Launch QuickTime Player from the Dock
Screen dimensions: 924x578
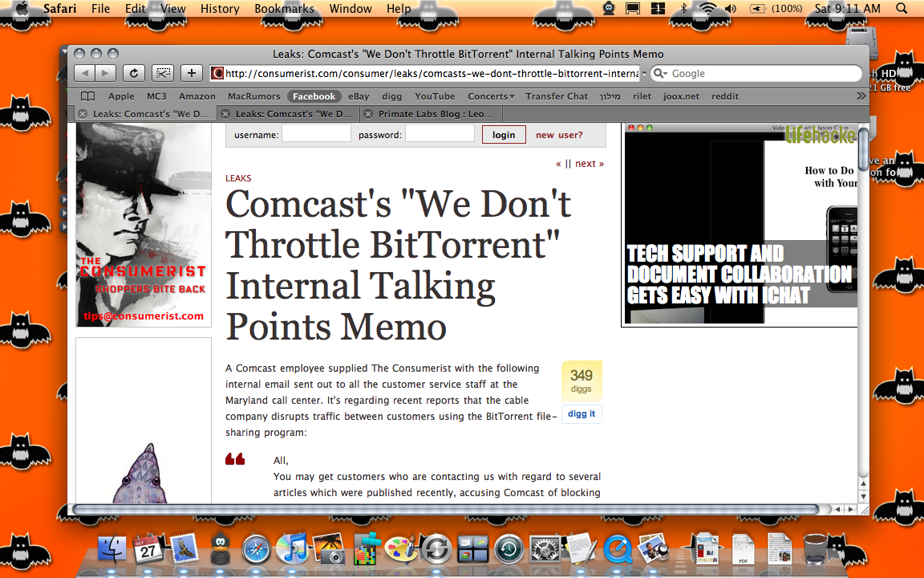(618, 550)
